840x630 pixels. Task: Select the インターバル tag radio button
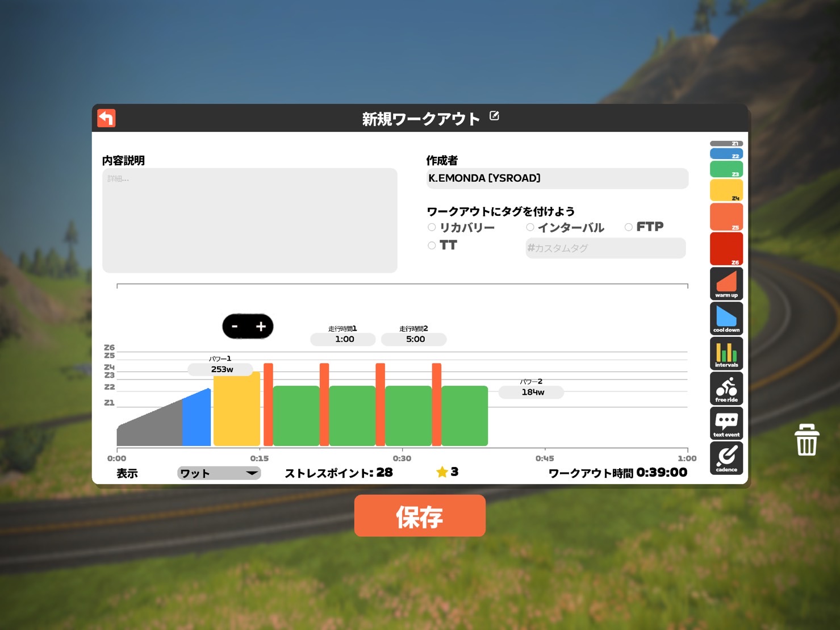tap(530, 227)
